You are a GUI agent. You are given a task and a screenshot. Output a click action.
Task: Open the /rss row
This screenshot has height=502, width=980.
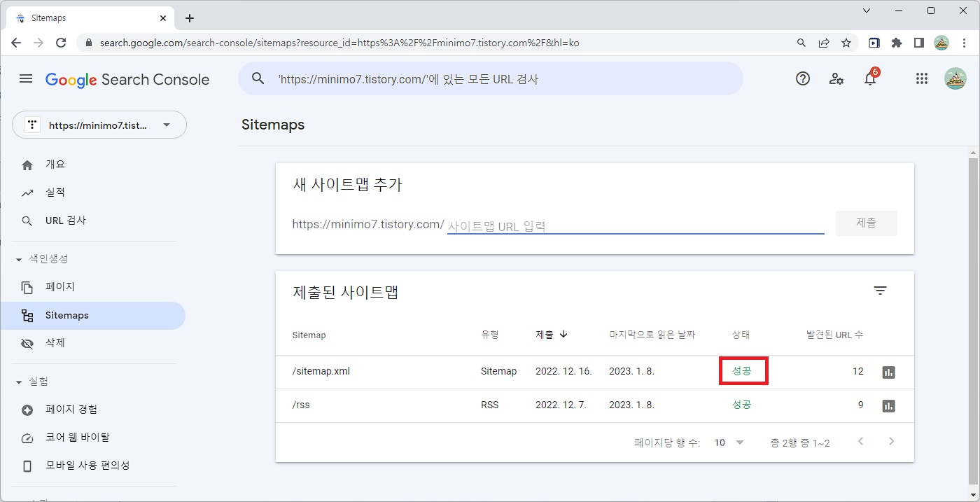595,405
